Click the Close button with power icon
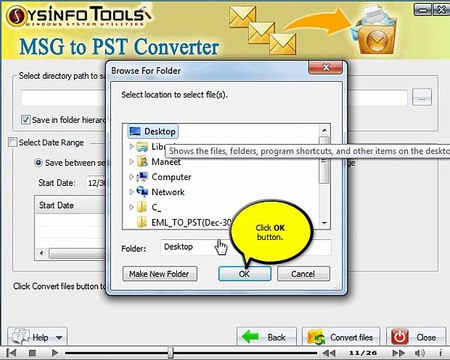The height and width of the screenshot is (360, 450). pyautogui.click(x=416, y=337)
